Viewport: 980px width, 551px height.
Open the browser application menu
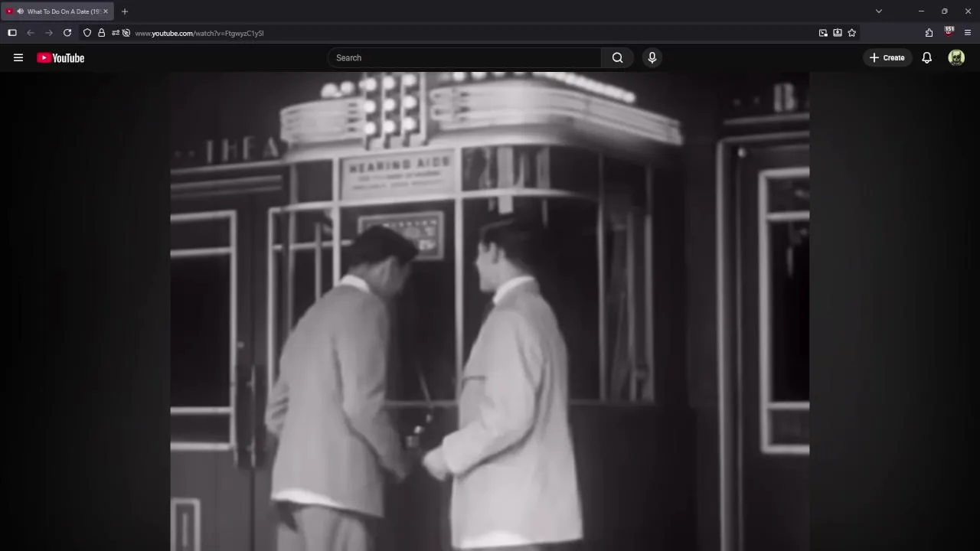tap(968, 33)
